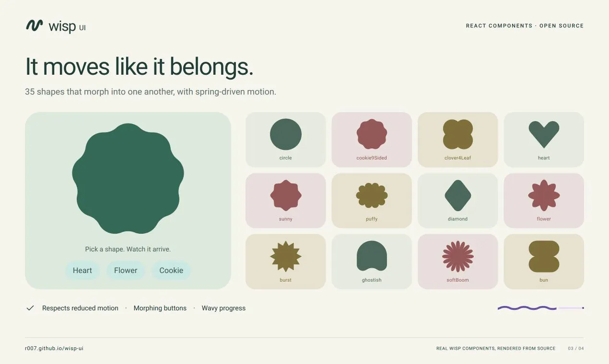Click the 'bun' label text
Image resolution: width=609 pixels, height=364 pixels.
[544, 280]
